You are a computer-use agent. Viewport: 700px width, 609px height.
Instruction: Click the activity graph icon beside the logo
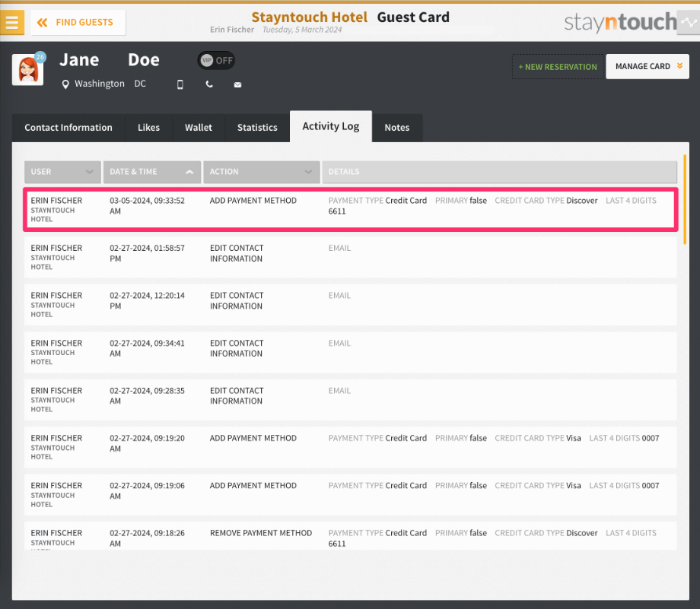pos(689,22)
